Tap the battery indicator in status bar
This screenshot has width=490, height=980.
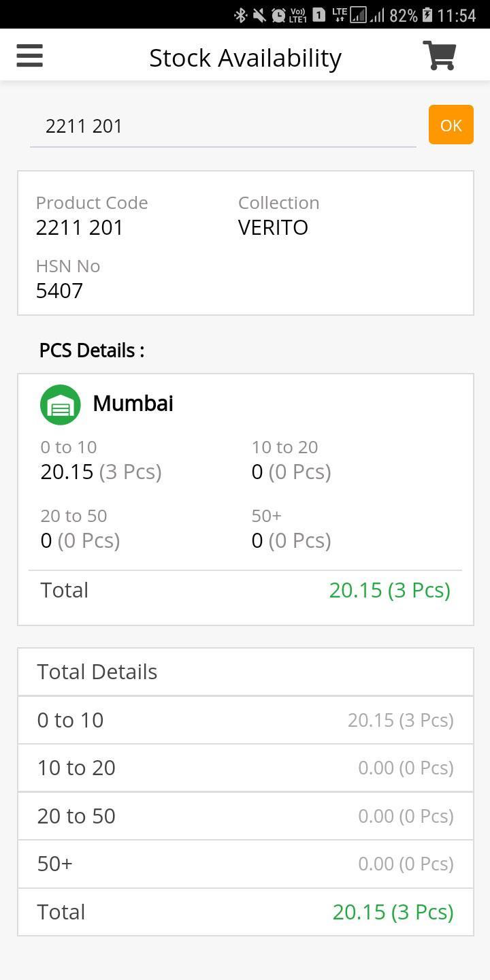click(x=427, y=15)
